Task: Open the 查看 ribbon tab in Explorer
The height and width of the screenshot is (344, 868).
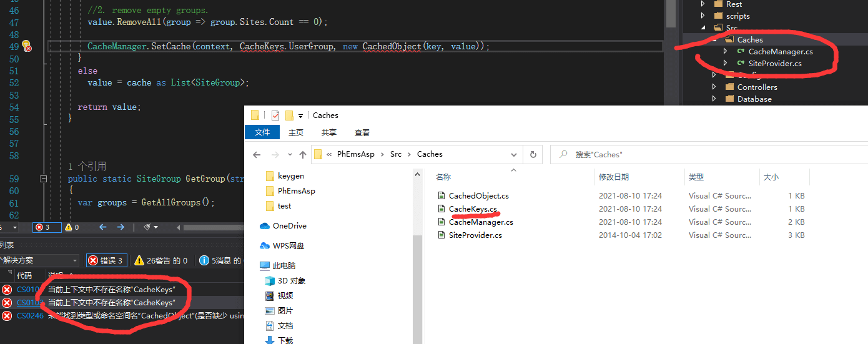Action: 362,132
